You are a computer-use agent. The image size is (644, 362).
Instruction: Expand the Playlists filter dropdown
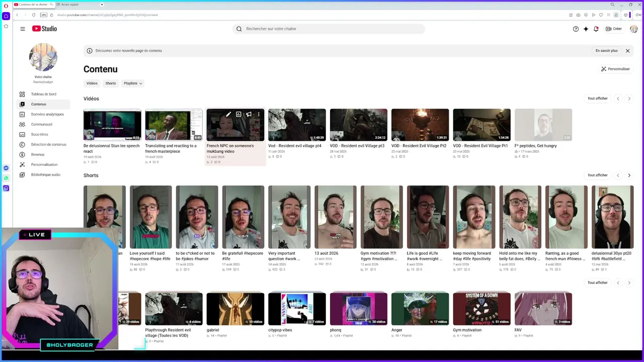tap(133, 83)
